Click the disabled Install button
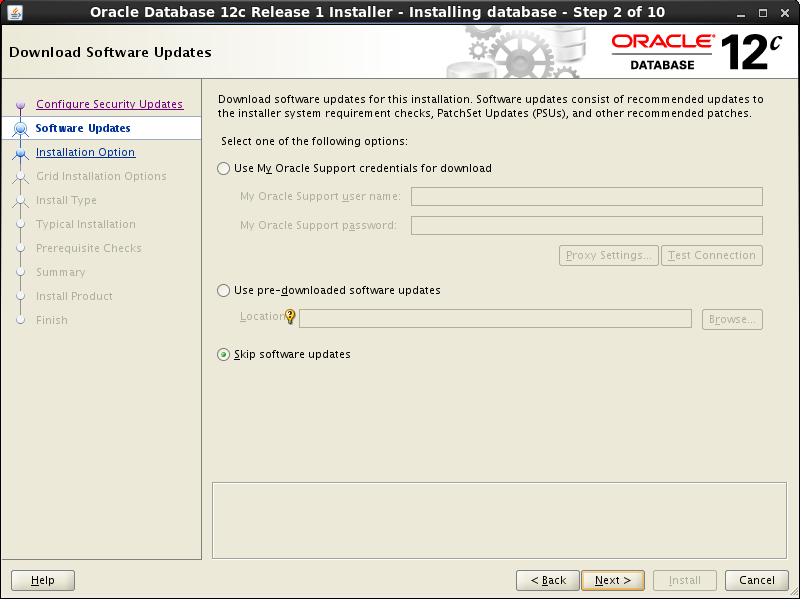 coord(685,581)
